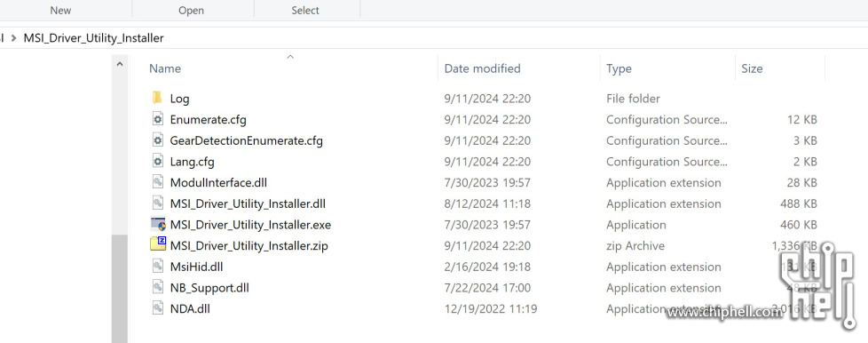The height and width of the screenshot is (343, 868).
Task: Click MSI_Driver_Utility_Installer in the address path
Action: [x=93, y=38]
